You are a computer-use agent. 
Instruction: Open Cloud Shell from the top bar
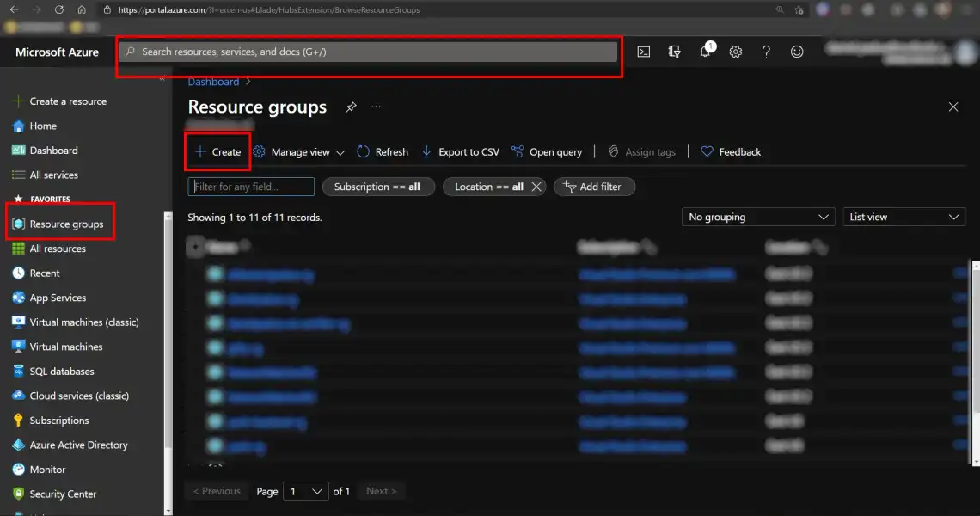tap(643, 52)
